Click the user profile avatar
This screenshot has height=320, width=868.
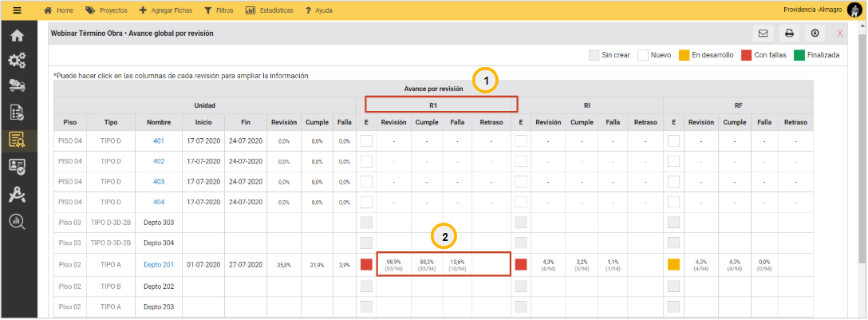coord(854,10)
